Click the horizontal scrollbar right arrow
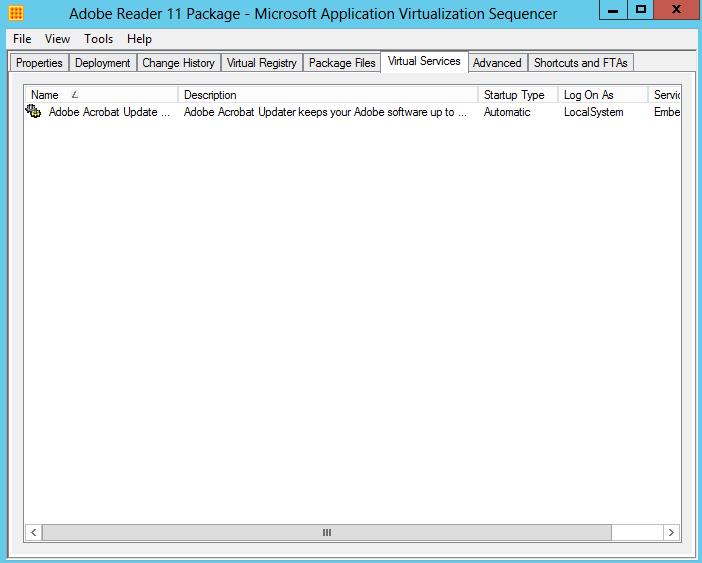The height and width of the screenshot is (563, 702). pos(671,533)
